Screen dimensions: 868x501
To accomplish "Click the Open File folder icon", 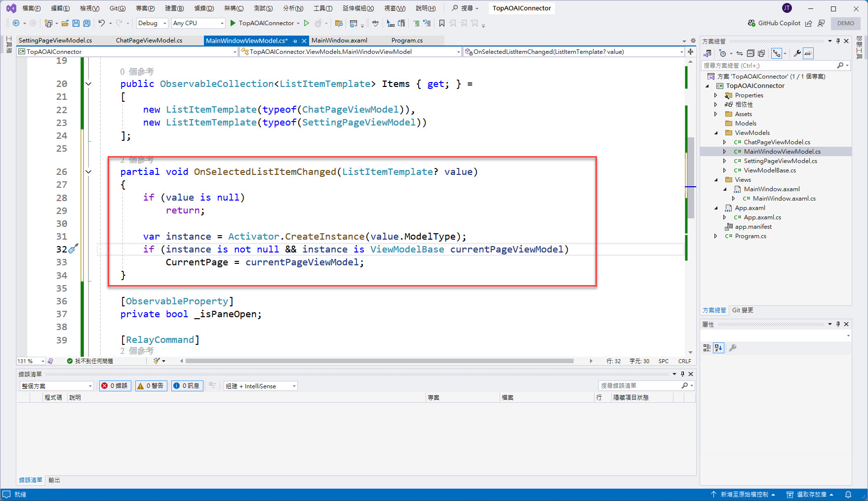I will pos(65,23).
